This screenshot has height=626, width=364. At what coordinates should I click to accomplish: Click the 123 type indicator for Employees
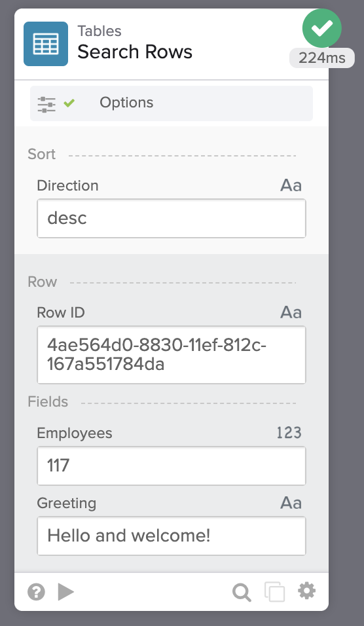pyautogui.click(x=289, y=433)
